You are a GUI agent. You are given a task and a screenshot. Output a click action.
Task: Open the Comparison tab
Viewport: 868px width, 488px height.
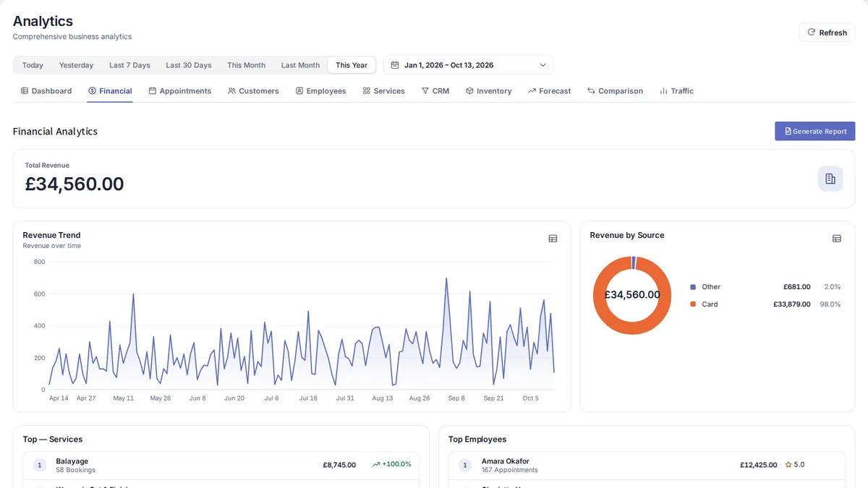615,91
